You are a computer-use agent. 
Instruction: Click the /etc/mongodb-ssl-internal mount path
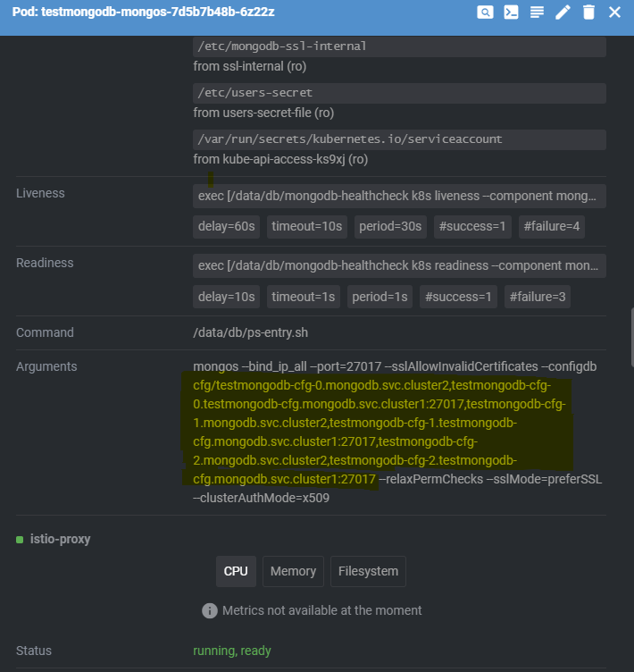click(x=399, y=46)
